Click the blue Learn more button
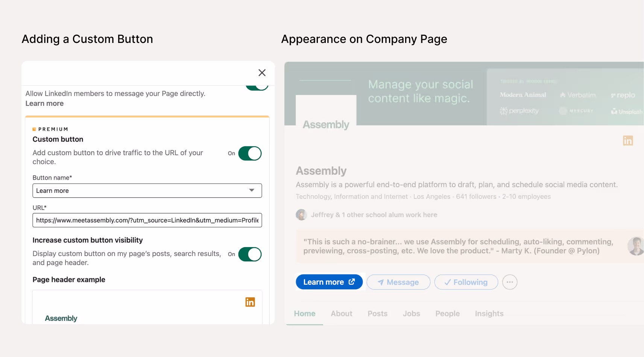644x357 pixels. click(329, 282)
